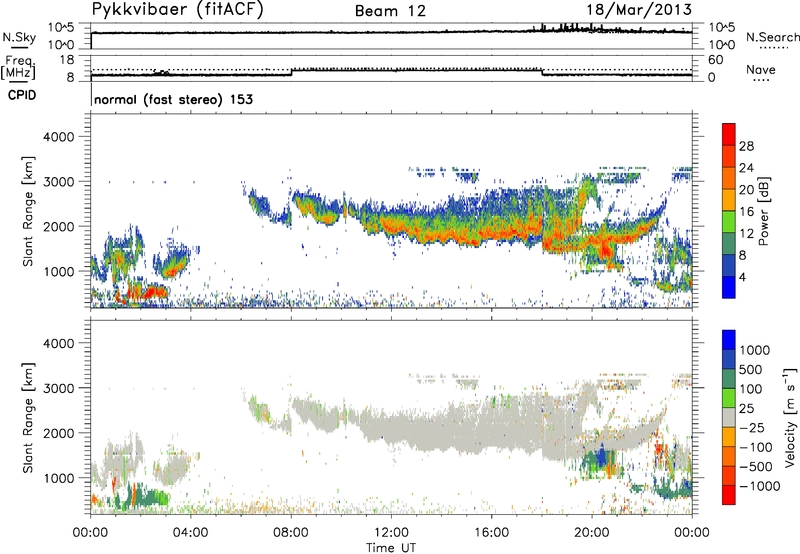
Task: Click the 4000 km tick in power panel
Action: click(58, 137)
